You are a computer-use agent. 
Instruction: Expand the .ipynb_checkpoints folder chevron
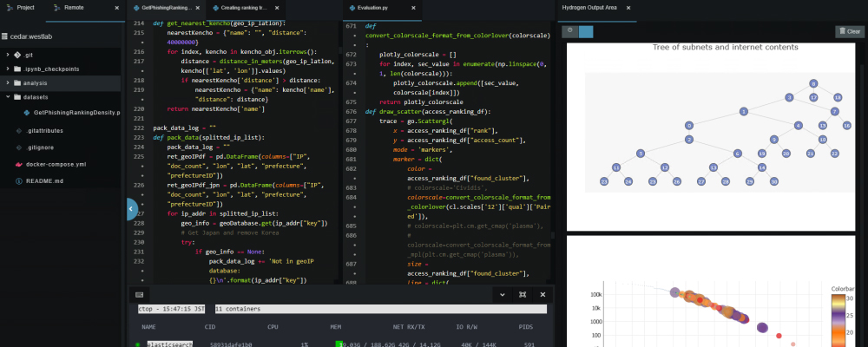coord(8,69)
